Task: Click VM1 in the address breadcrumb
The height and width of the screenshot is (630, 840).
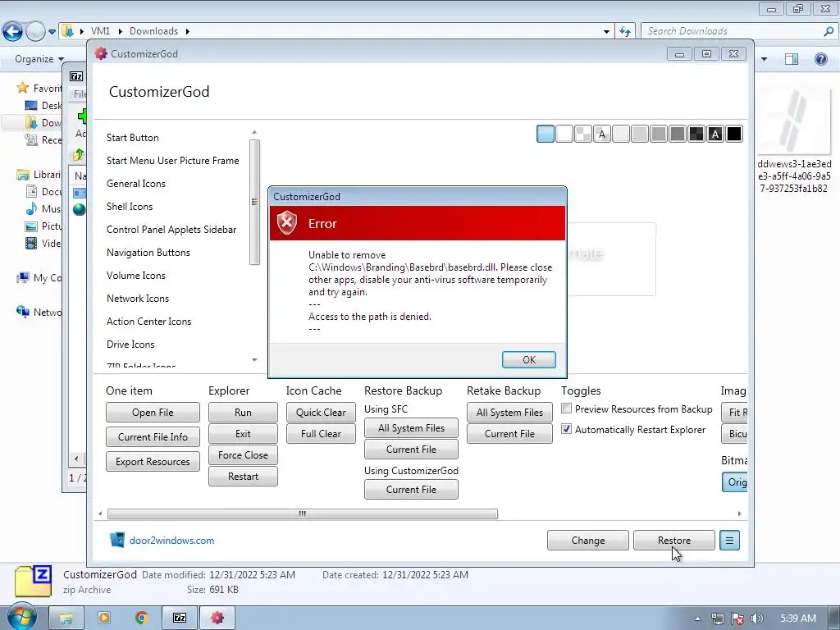Action: pyautogui.click(x=100, y=31)
